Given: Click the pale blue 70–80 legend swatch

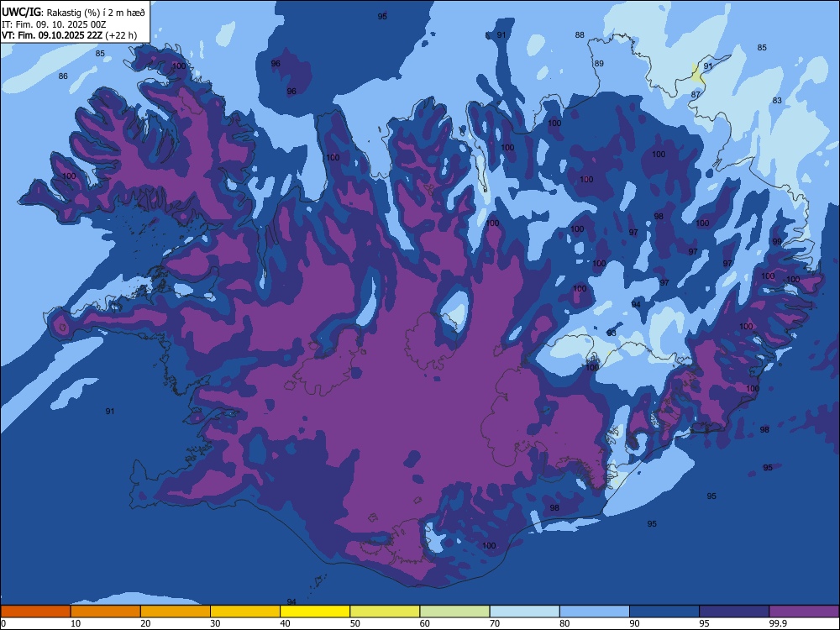Looking at the screenshot, I should (x=525, y=612).
